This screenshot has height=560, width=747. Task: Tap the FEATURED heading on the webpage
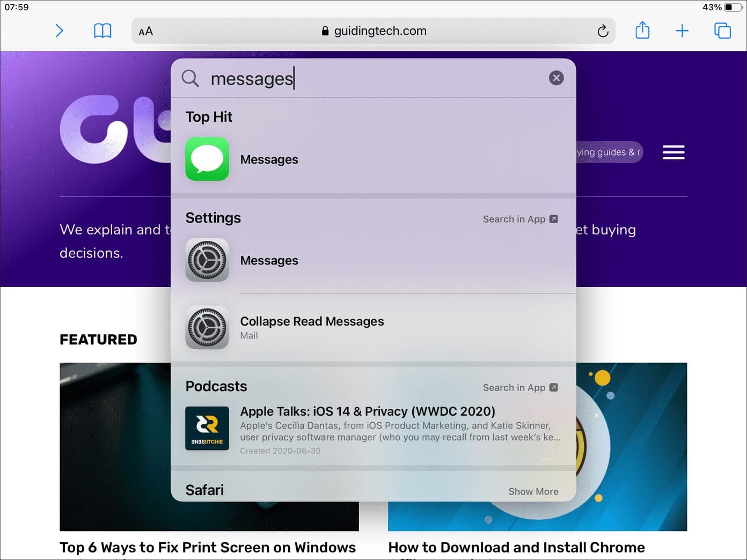pyautogui.click(x=98, y=340)
